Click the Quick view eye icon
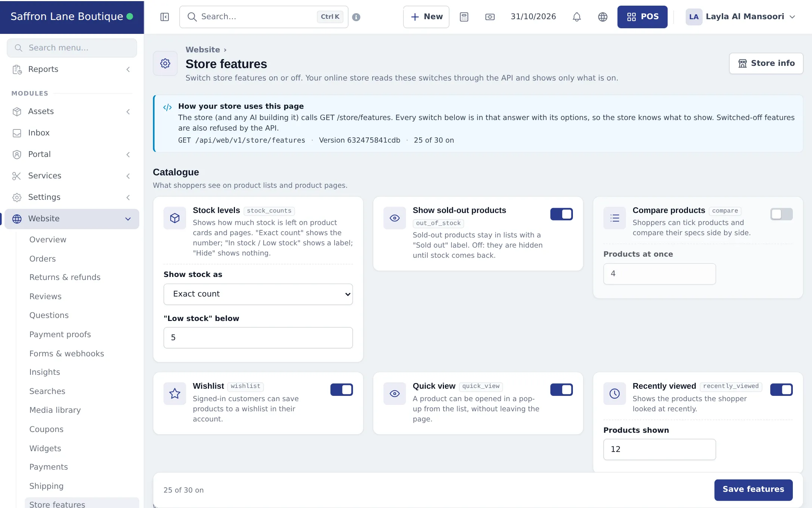This screenshot has width=812, height=508. point(395,394)
